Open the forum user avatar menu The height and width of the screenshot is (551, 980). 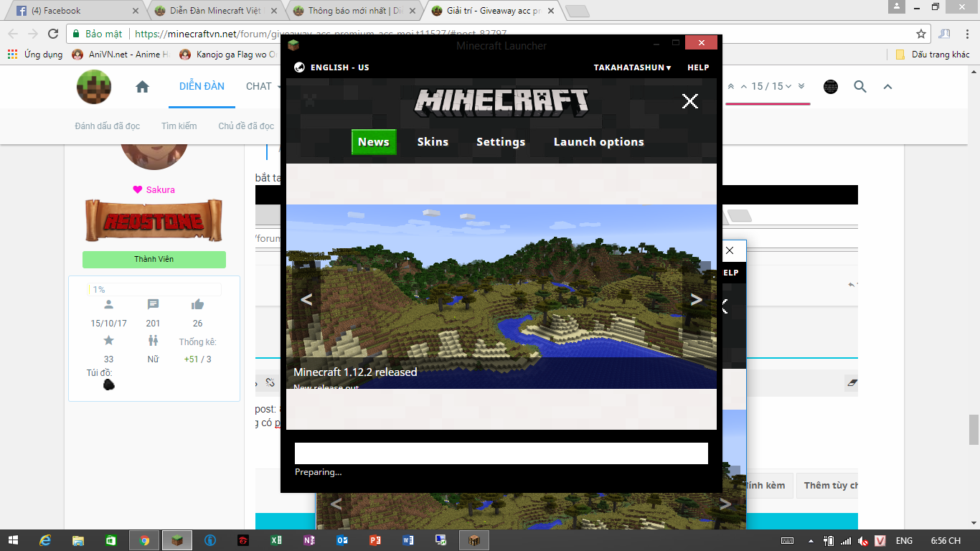[831, 87]
